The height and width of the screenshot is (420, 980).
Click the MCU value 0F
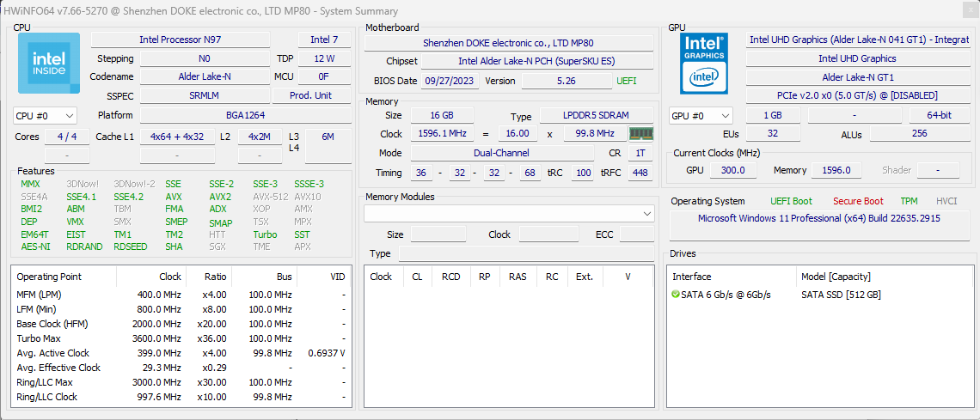(324, 76)
